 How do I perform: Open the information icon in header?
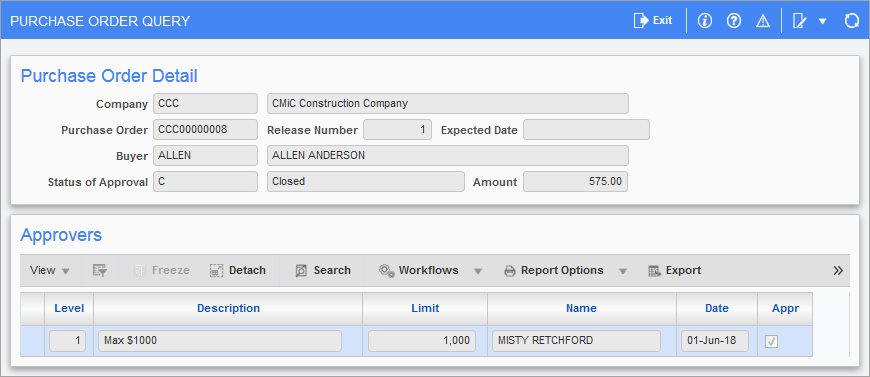click(x=705, y=21)
